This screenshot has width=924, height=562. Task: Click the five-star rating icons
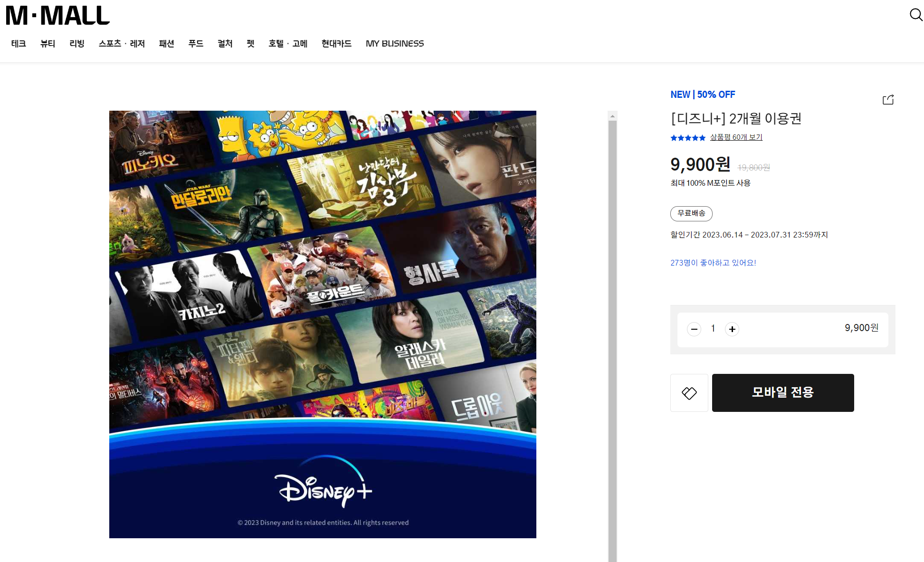click(x=687, y=138)
